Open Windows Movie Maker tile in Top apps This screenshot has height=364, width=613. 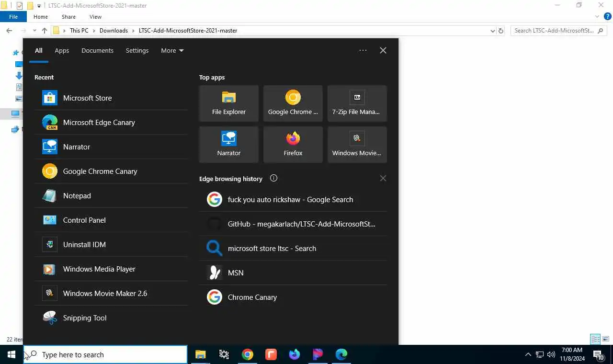(x=357, y=145)
